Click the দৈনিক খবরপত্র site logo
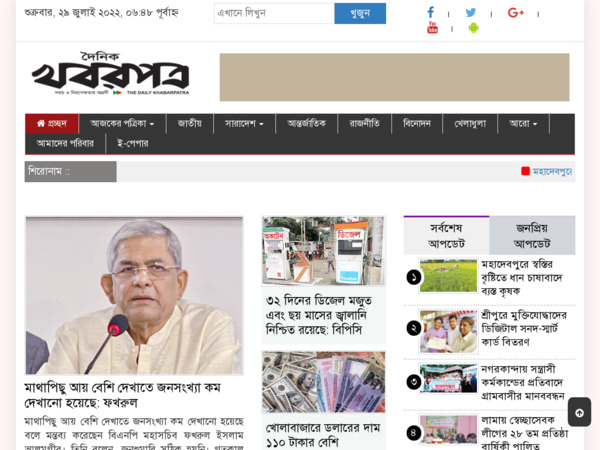600x450 pixels. 110,76
